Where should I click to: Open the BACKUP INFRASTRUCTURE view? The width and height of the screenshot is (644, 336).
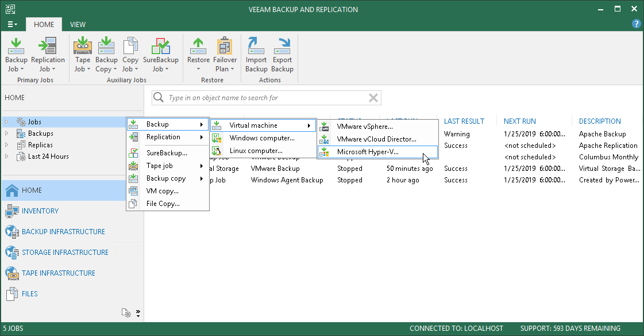point(63,231)
